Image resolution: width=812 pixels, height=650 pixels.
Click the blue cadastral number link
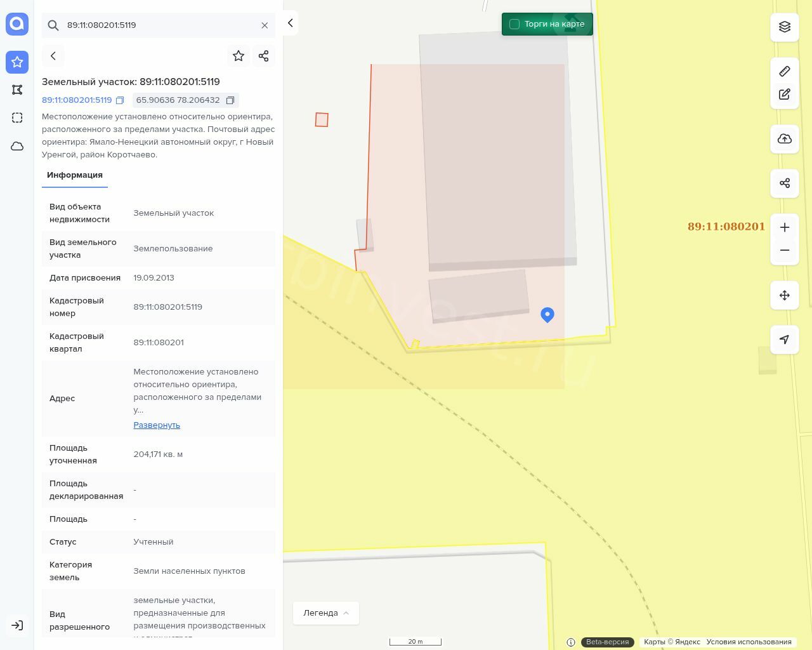[x=77, y=100]
